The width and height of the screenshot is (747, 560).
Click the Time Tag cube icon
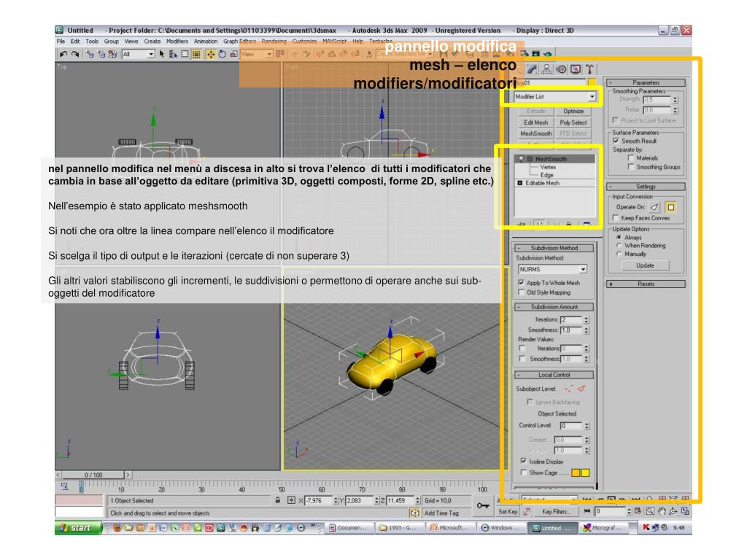(415, 513)
